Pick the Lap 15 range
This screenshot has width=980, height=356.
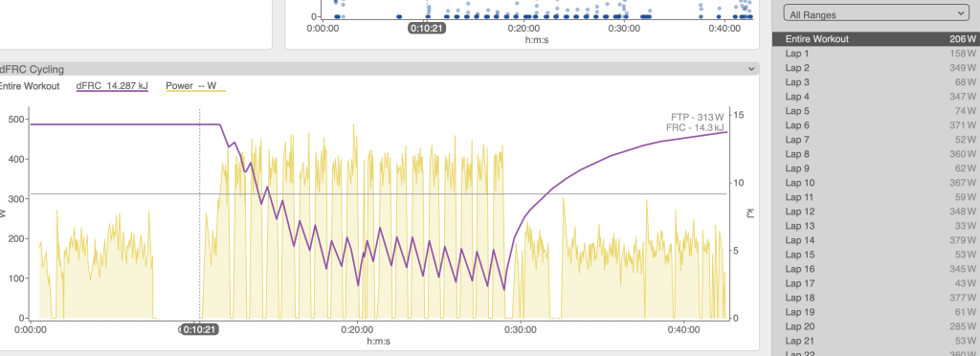(x=877, y=255)
